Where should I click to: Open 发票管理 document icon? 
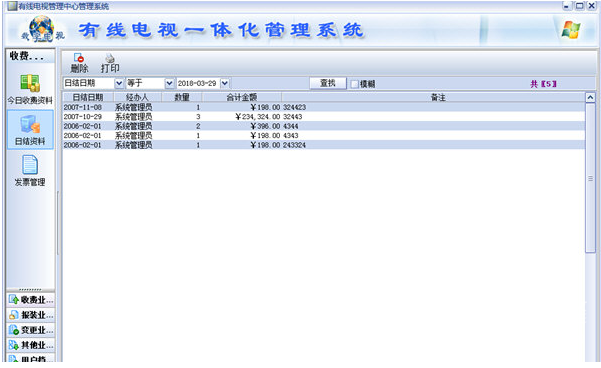click(x=30, y=165)
